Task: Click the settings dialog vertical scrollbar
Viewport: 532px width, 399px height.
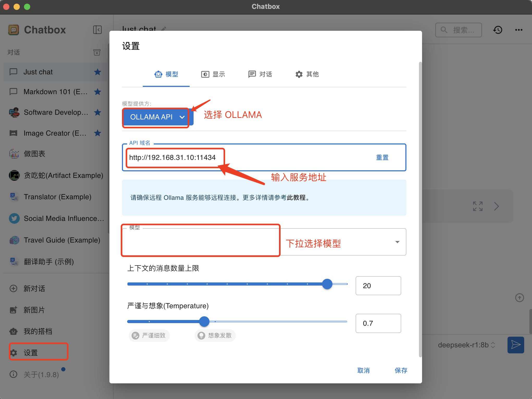Action: click(x=420, y=210)
